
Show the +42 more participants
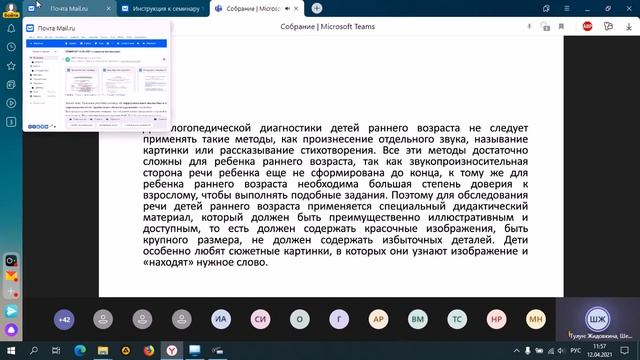pyautogui.click(x=64, y=319)
